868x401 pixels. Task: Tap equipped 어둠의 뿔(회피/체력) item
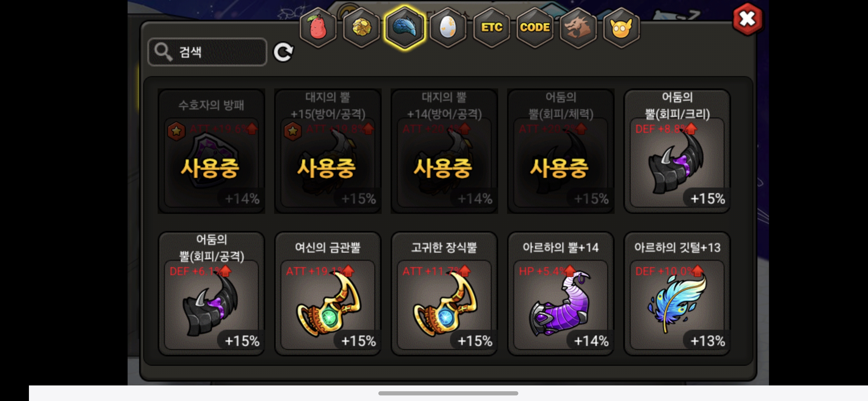[x=561, y=151]
